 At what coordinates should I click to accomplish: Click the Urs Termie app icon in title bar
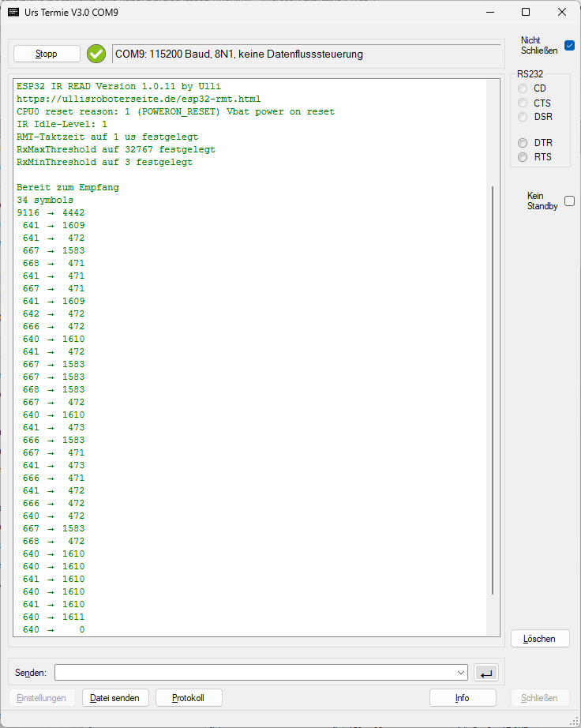click(x=14, y=13)
